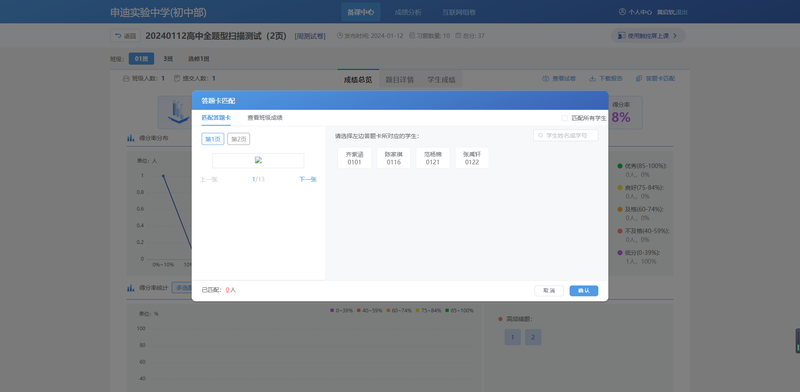Click the touchscreen icon in 使用触控屏上课

click(621, 36)
